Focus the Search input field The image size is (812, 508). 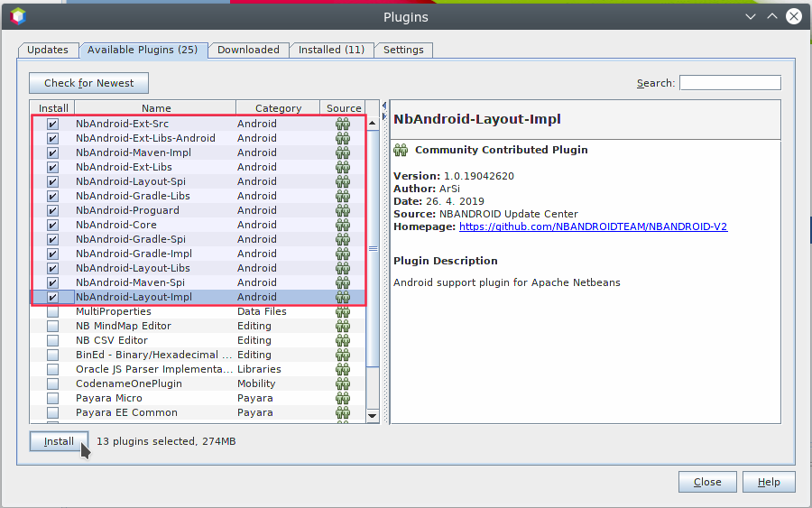[730, 83]
